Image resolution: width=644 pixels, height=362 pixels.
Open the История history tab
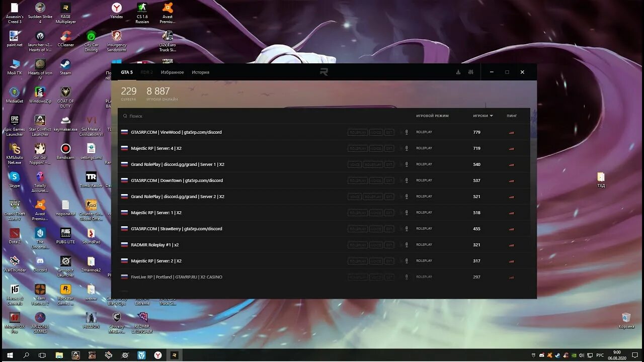200,72
